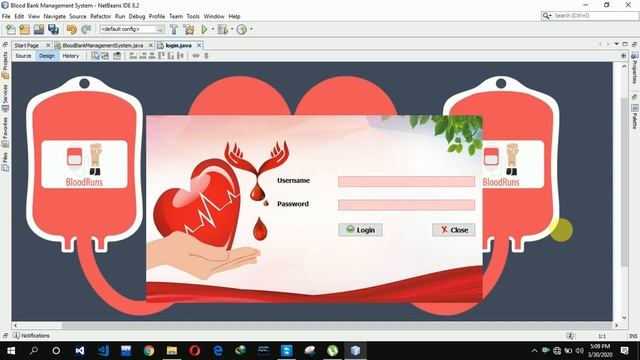The width and height of the screenshot is (640, 360).
Task: Expand Debug Project dropdown arrow
Action: [x=232, y=29]
